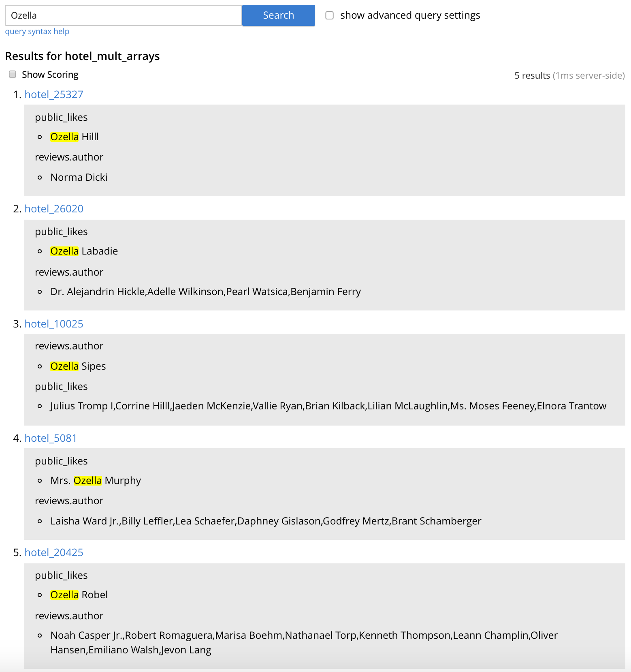Open the hotel_25327 result link
The image size is (631, 672).
click(x=54, y=94)
